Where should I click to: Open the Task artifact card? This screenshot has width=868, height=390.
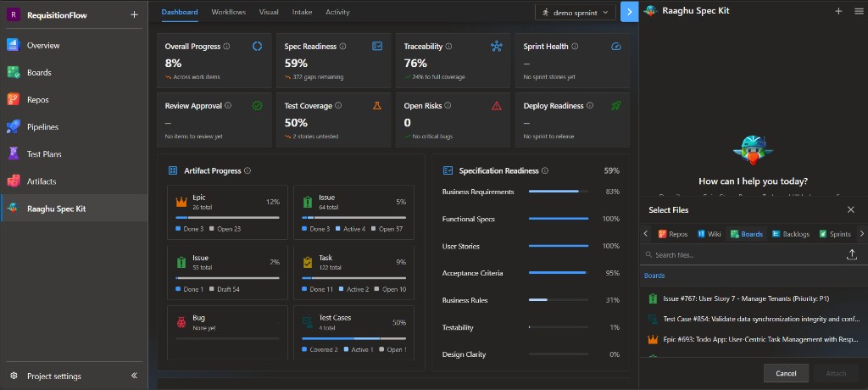tap(353, 272)
